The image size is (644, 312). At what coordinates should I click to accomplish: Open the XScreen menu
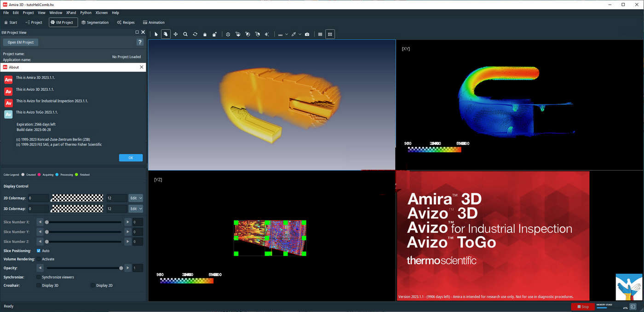point(102,13)
